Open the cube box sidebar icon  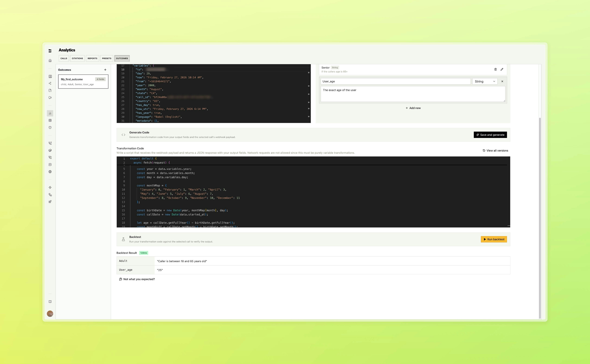pos(50,150)
